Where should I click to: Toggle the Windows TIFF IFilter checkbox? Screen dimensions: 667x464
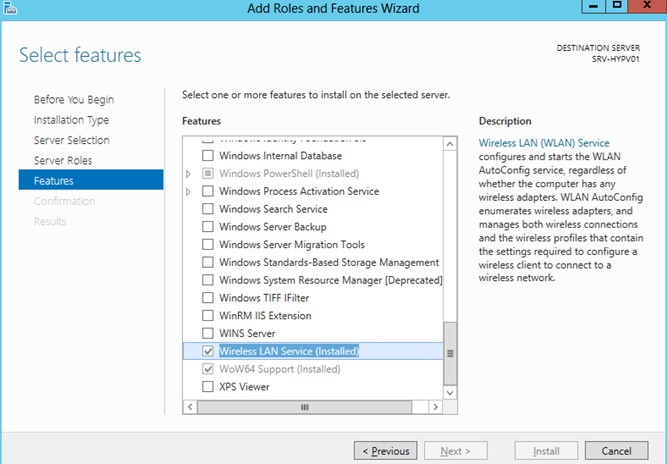pyautogui.click(x=208, y=298)
